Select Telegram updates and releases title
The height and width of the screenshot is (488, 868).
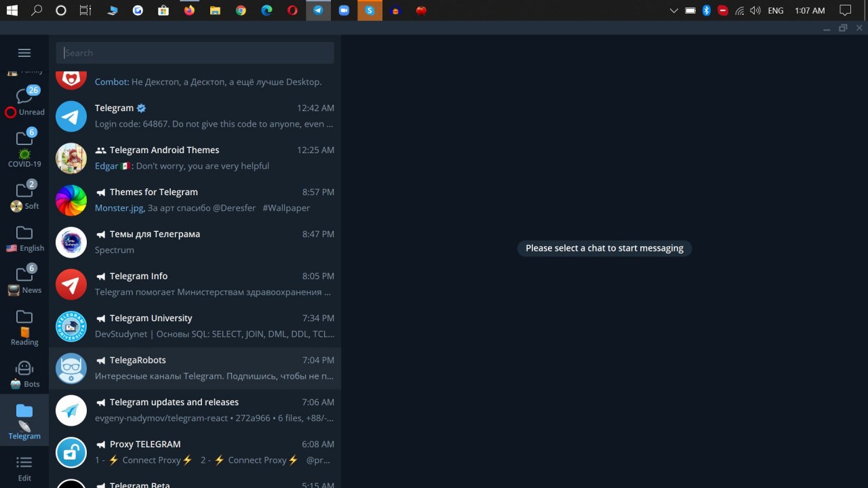point(174,402)
